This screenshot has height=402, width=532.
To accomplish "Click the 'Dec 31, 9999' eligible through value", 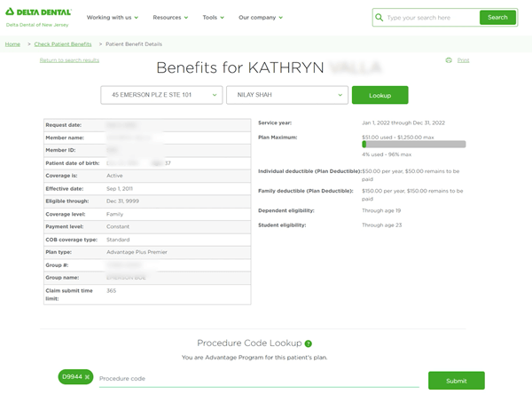I will click(x=122, y=201).
